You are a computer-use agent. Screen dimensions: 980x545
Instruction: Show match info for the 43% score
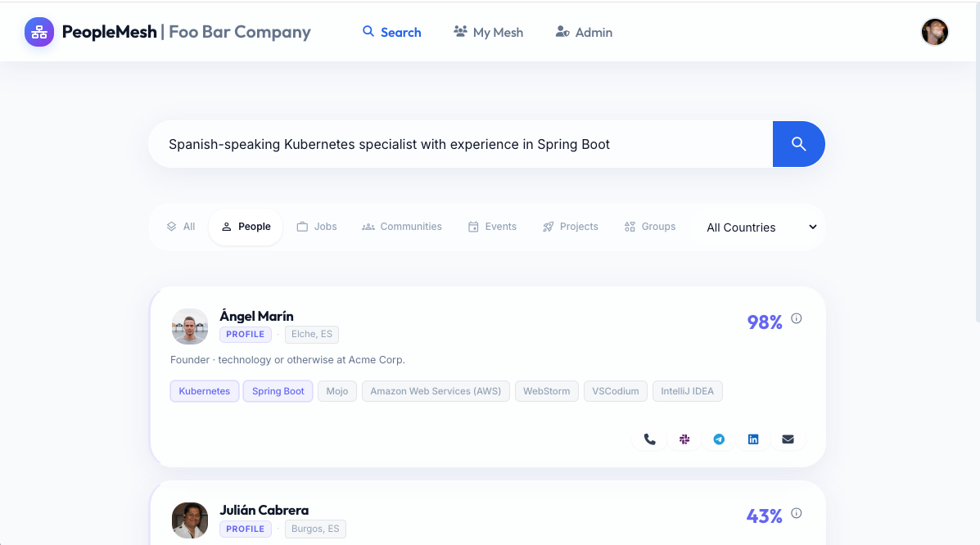797,513
